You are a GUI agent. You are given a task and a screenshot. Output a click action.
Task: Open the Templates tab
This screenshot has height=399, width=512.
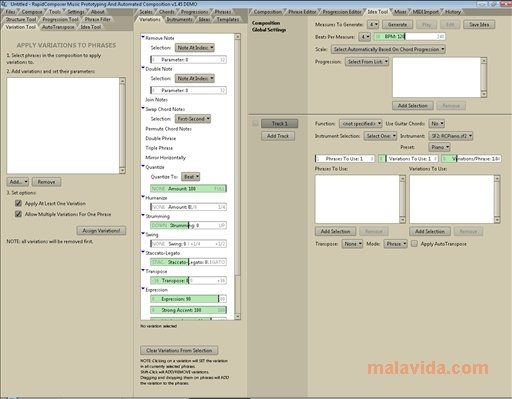pyautogui.click(x=228, y=19)
